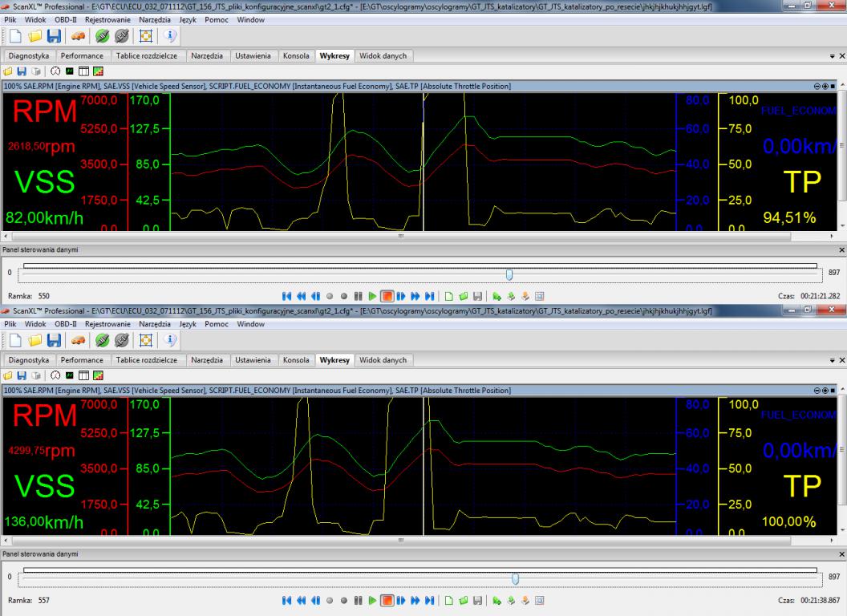The height and width of the screenshot is (616, 847).
Task: Click the fullscreen icon in lower window toolbar
Action: pos(148,341)
